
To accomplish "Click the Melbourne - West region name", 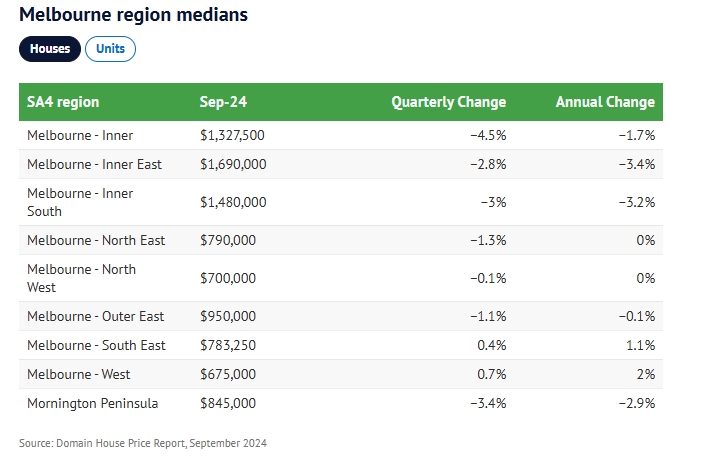I will [79, 374].
